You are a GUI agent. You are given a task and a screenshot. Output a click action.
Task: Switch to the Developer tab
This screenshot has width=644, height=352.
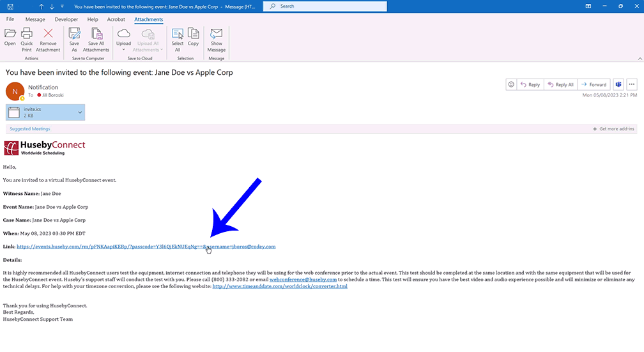pos(66,19)
